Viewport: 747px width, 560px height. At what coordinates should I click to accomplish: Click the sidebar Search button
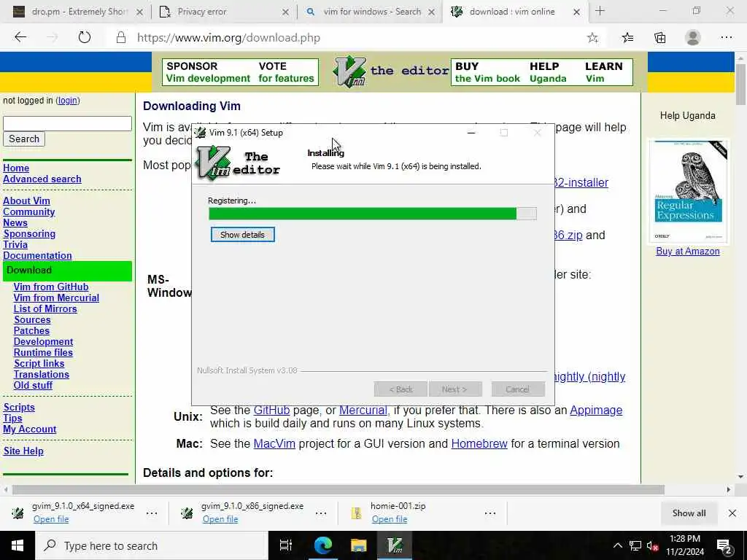24,139
